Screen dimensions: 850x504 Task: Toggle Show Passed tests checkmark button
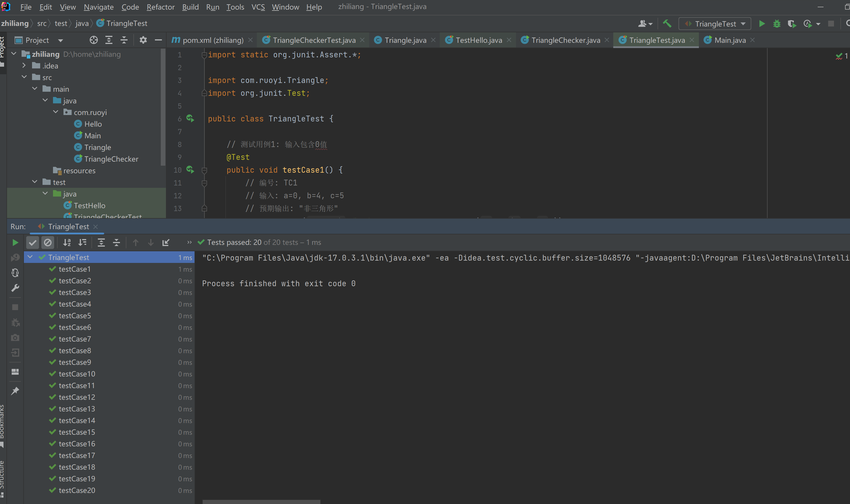click(33, 243)
